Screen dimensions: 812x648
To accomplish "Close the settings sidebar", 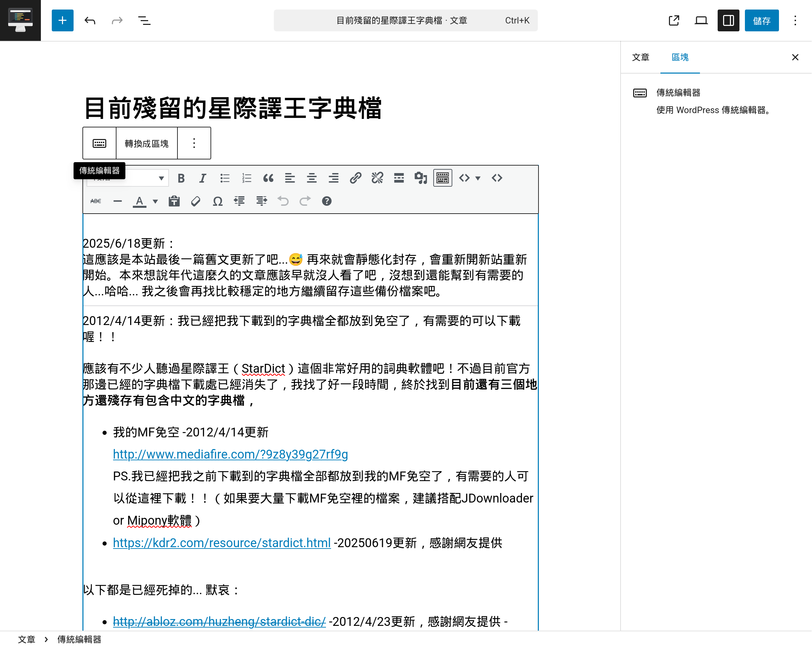I will point(795,57).
